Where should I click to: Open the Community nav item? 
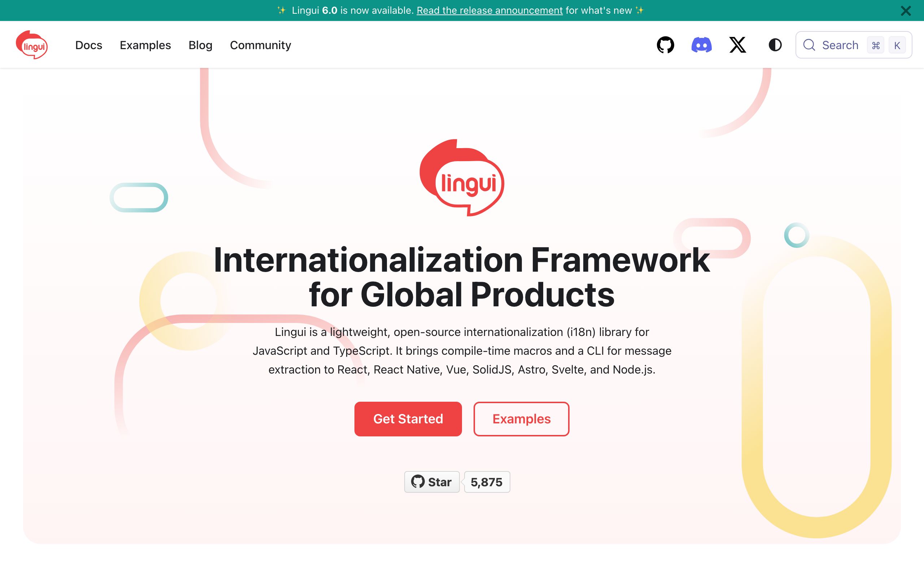tap(260, 45)
